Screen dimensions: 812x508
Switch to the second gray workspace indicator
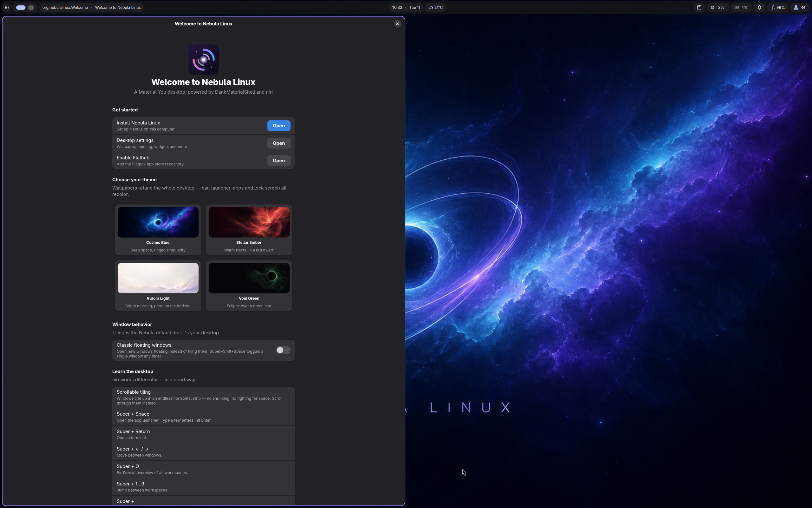tap(31, 7)
